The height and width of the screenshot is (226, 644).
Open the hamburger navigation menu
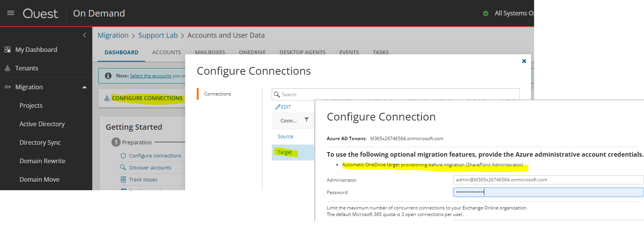click(x=11, y=13)
